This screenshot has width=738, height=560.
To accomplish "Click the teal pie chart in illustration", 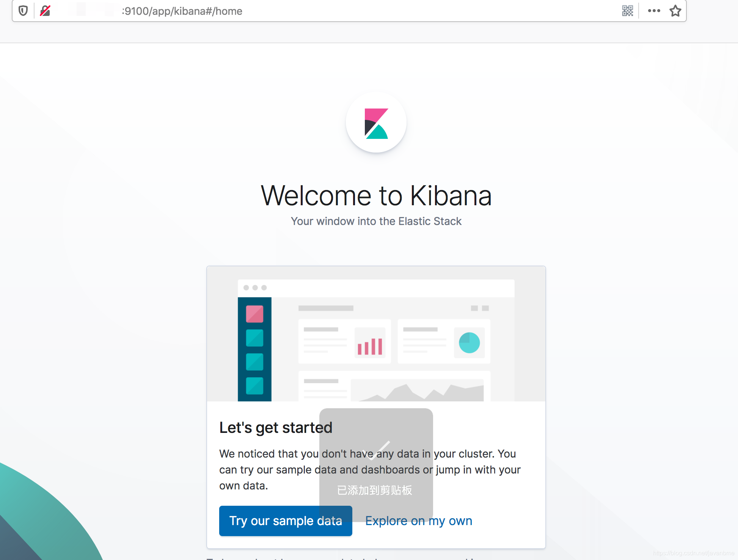I will coord(469,343).
